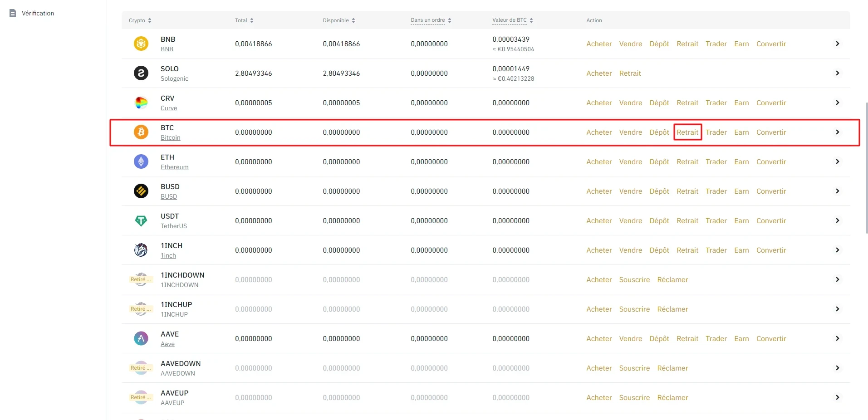The height and width of the screenshot is (420, 868).
Task: Click Convertir in the BNB row
Action: [771, 44]
